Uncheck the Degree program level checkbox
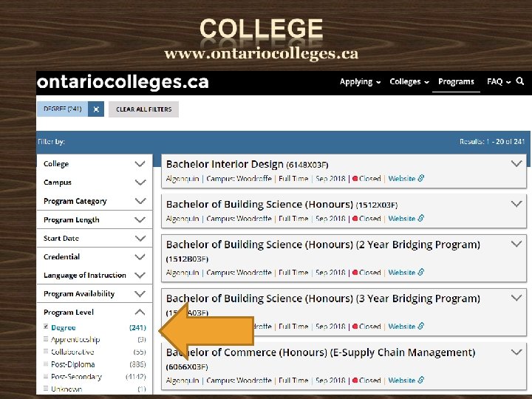532x399 pixels. 47,327
